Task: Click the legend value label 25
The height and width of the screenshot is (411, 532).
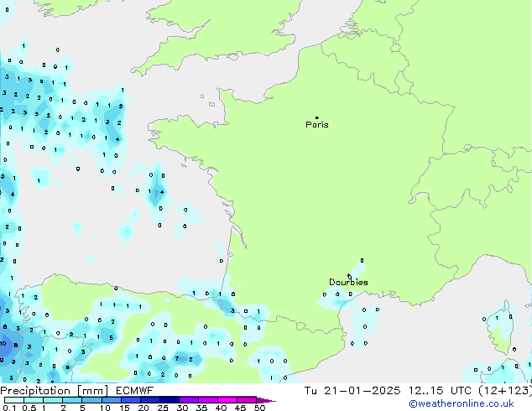Action: [x=163, y=408]
